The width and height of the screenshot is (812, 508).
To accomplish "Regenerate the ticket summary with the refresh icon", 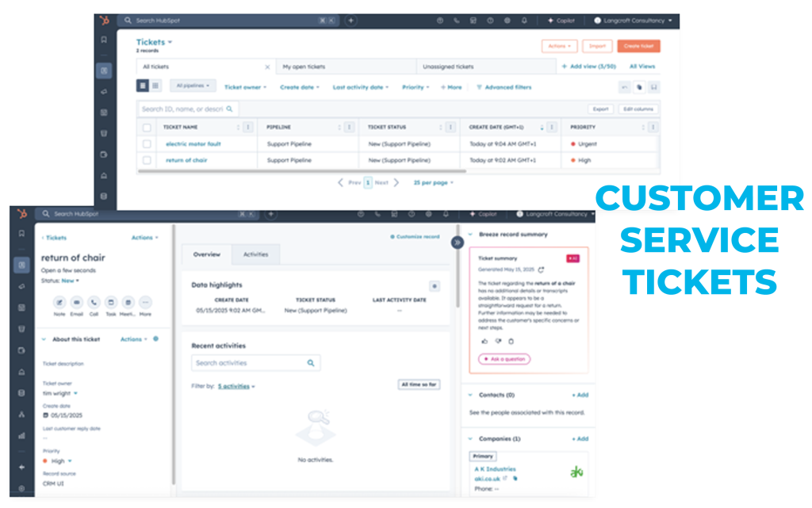I will tap(541, 269).
